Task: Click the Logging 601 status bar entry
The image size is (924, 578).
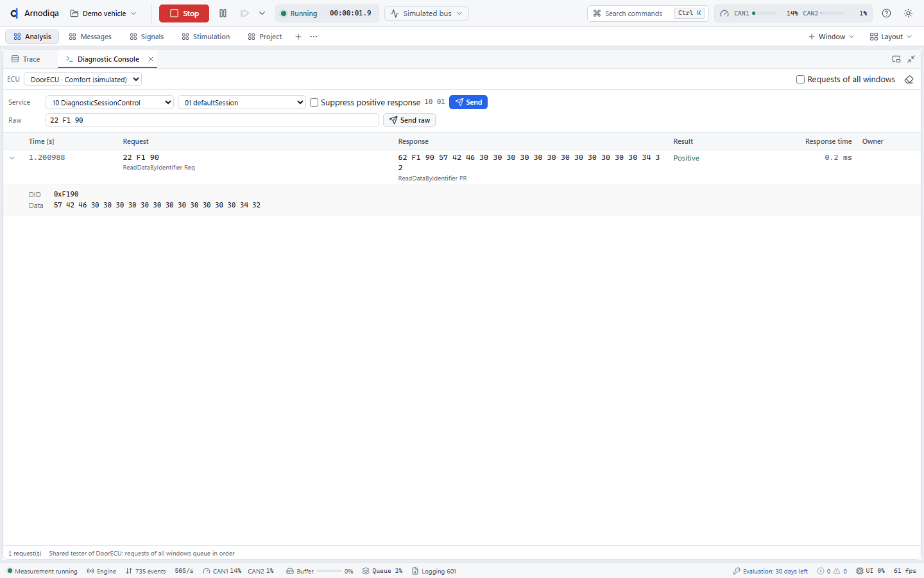Action: tap(434, 571)
